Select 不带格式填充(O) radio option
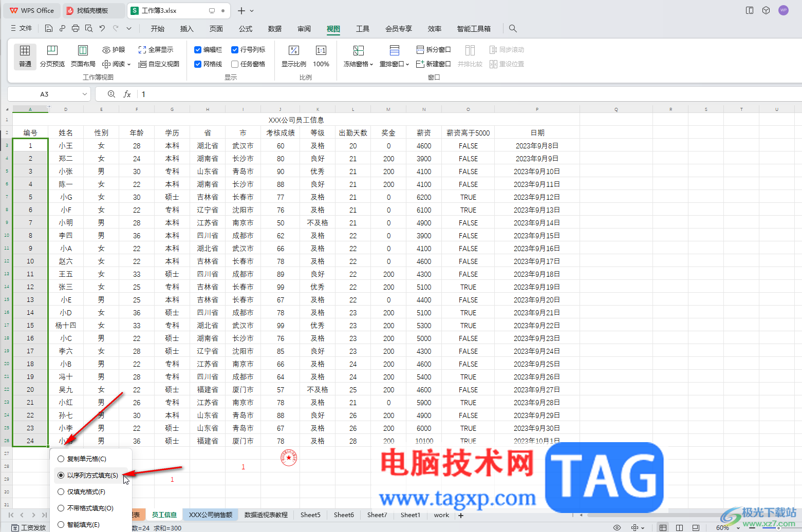This screenshot has width=802, height=532. coord(61,508)
